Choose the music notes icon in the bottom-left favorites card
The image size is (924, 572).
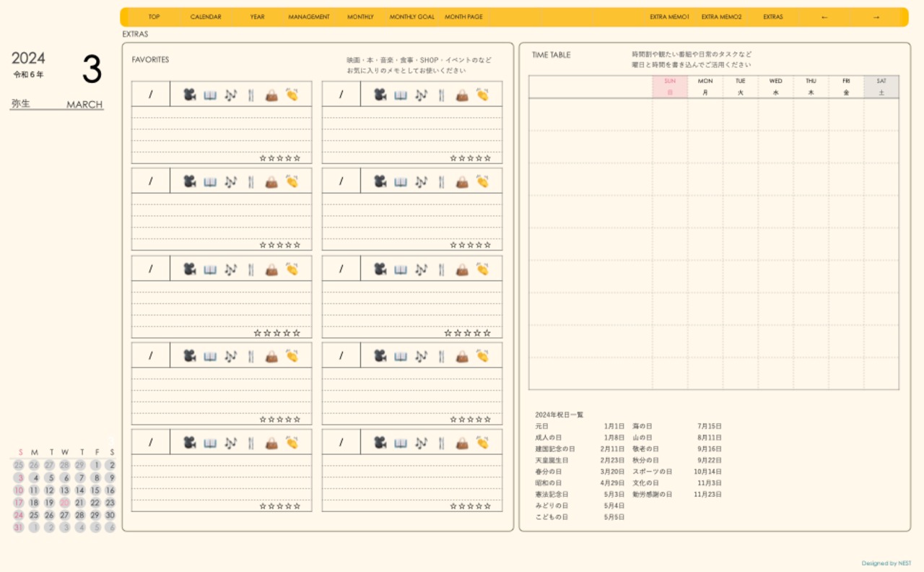230,443
